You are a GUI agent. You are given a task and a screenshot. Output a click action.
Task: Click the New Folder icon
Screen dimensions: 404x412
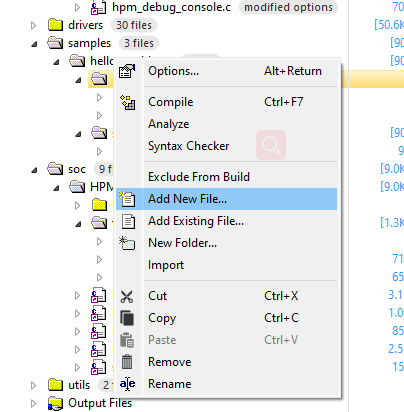coord(127,243)
